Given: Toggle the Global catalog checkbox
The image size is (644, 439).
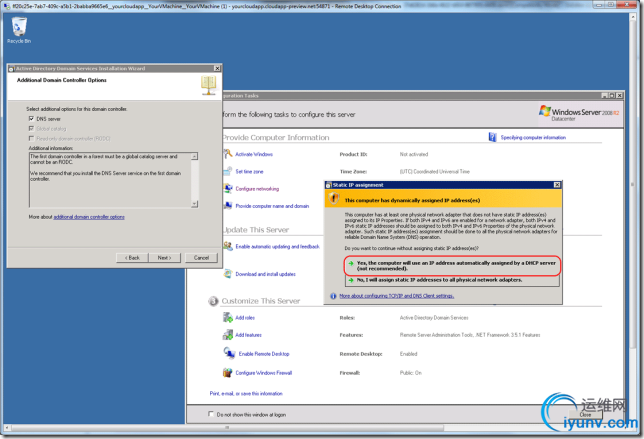Looking at the screenshot, I should pos(31,129).
